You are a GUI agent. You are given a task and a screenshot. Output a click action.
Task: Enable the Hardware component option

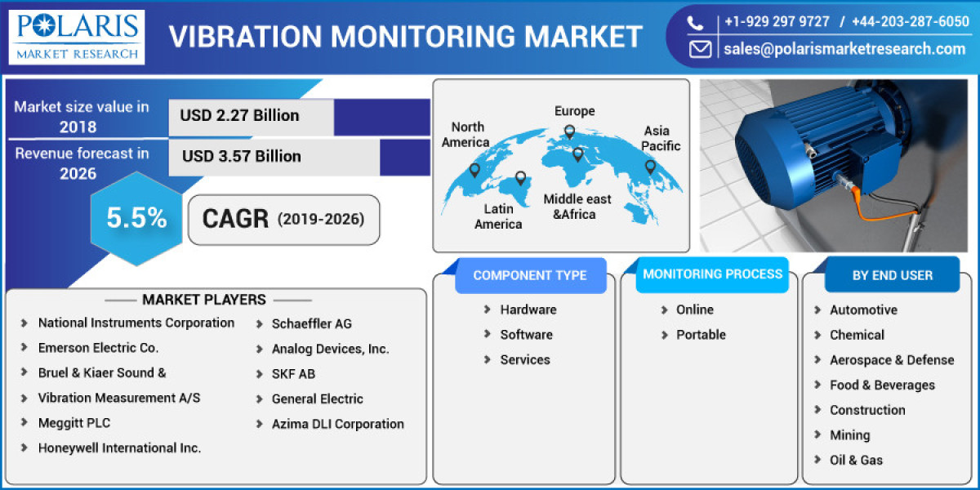coord(528,310)
